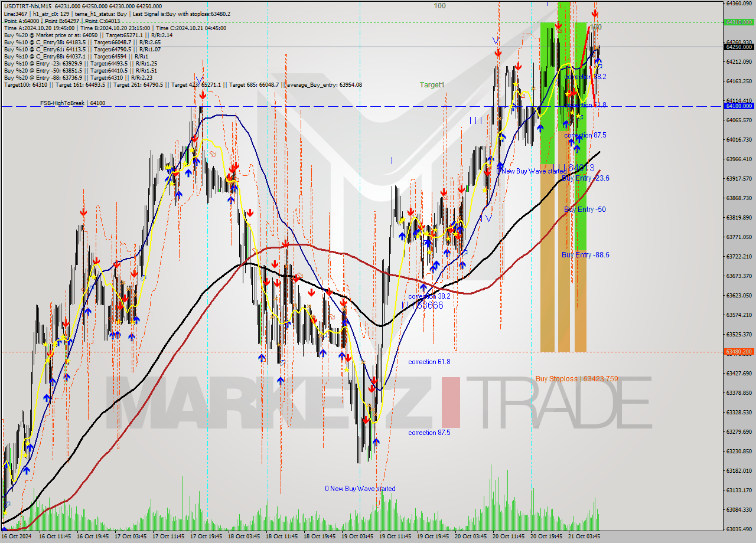This screenshot has height=543, width=756.
Task: Click correction 38.2 label next to 63666
Action: tap(429, 296)
